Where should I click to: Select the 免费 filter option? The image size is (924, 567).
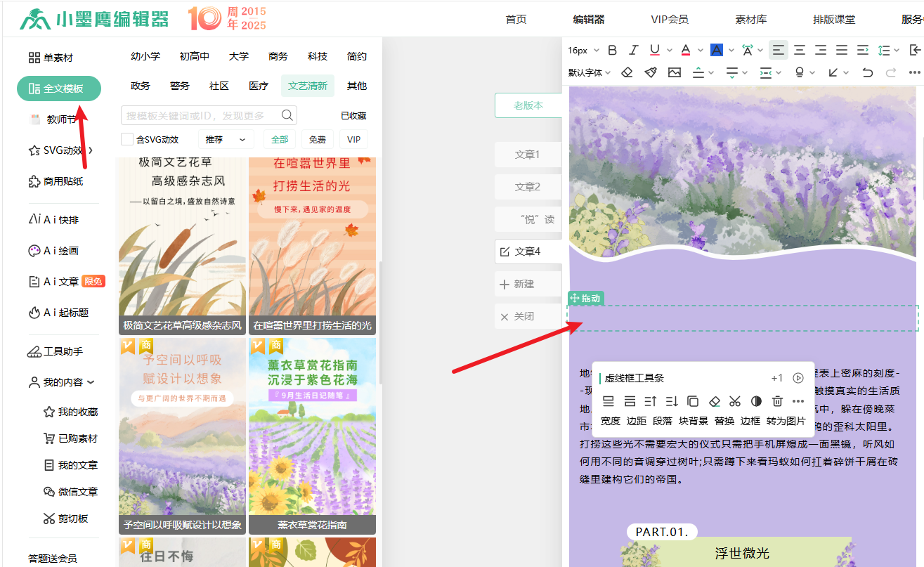[x=318, y=139]
